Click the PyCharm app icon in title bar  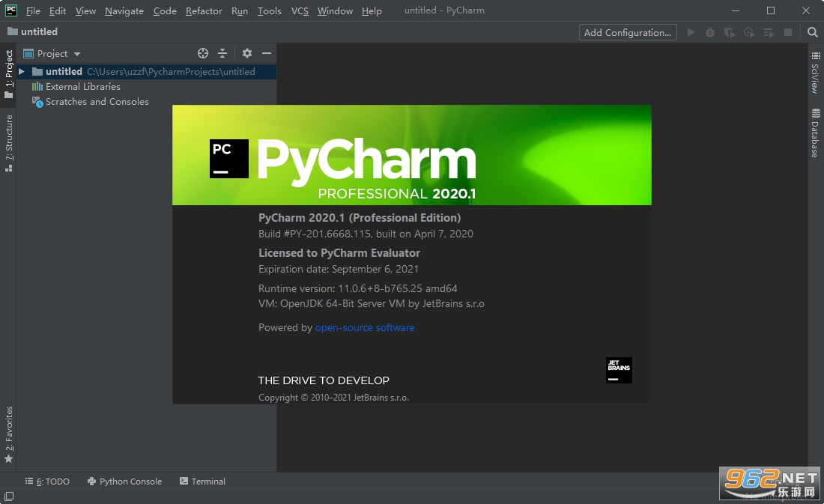point(11,10)
